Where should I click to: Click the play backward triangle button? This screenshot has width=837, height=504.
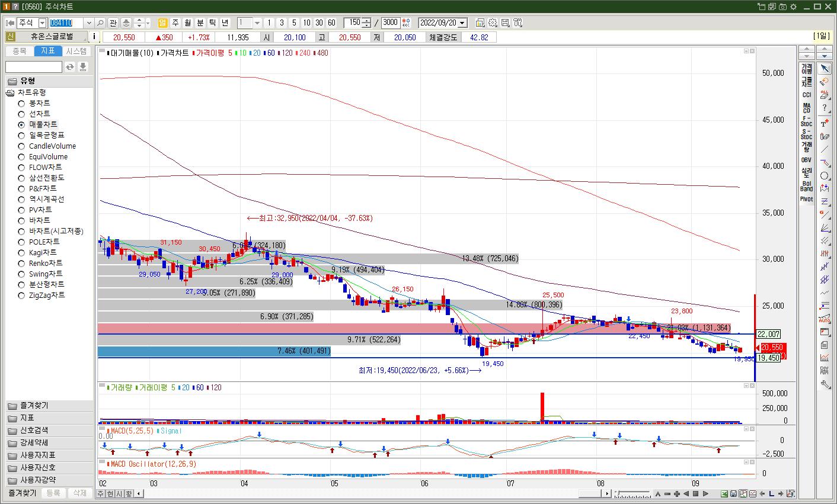(x=686, y=494)
